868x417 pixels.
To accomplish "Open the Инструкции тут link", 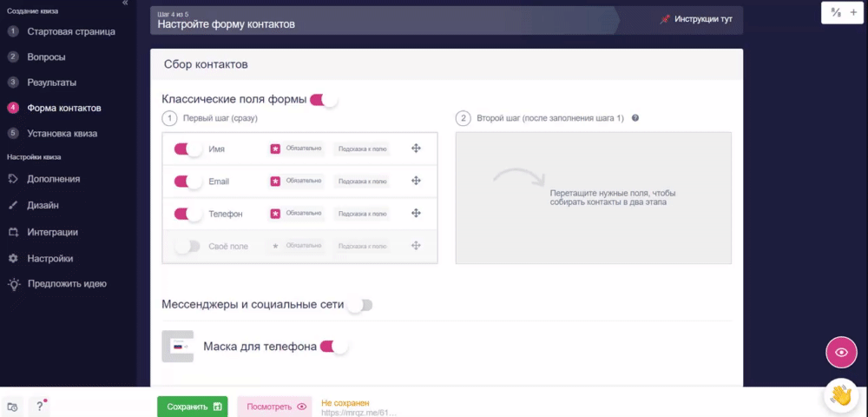I will pos(696,19).
